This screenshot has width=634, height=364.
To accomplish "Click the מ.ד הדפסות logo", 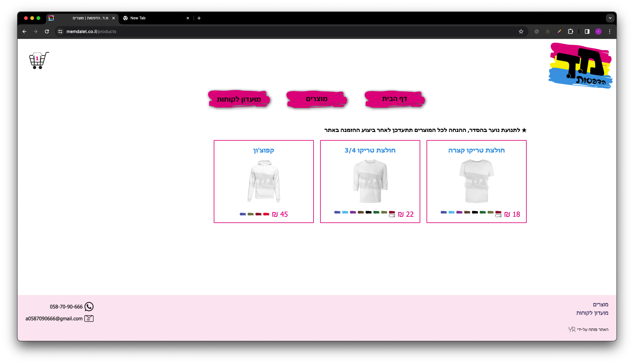I will click(x=580, y=66).
